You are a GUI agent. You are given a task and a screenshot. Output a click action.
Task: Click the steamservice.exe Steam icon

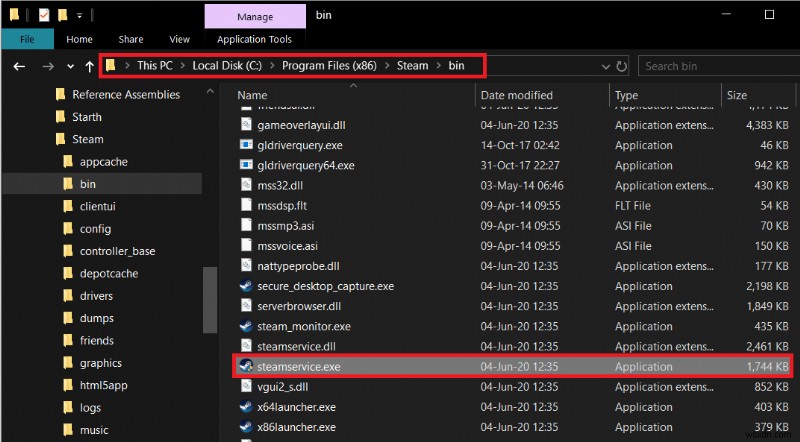246,366
